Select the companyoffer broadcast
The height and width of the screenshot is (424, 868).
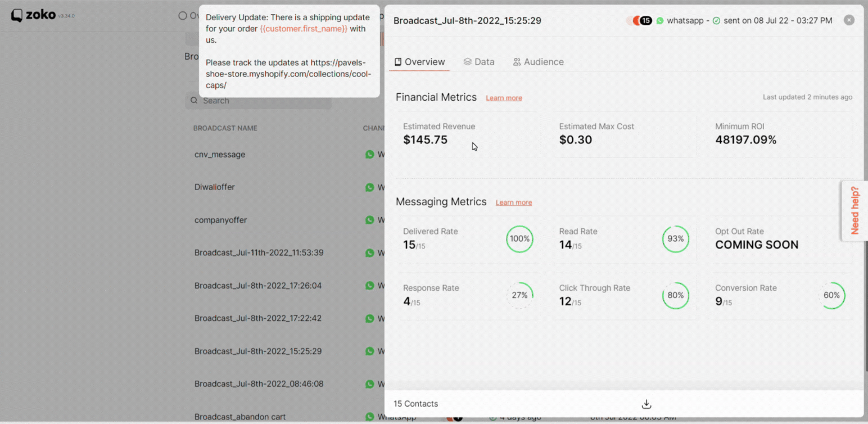(x=220, y=220)
